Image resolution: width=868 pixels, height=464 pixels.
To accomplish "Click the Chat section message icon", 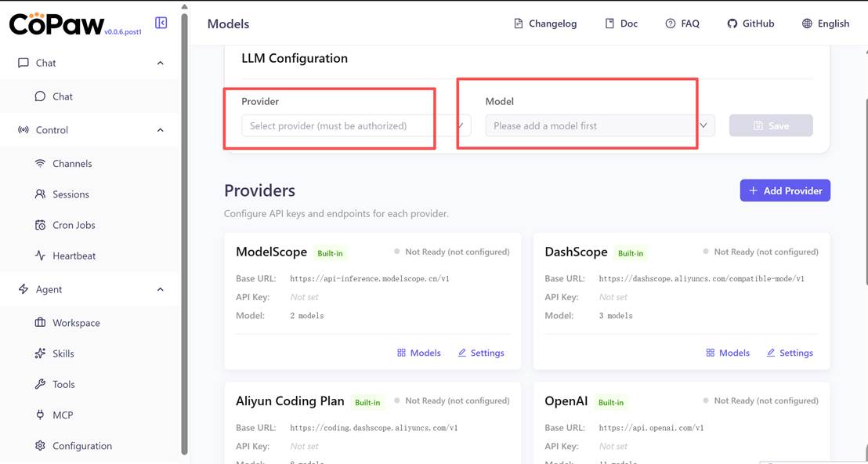I will (x=24, y=63).
